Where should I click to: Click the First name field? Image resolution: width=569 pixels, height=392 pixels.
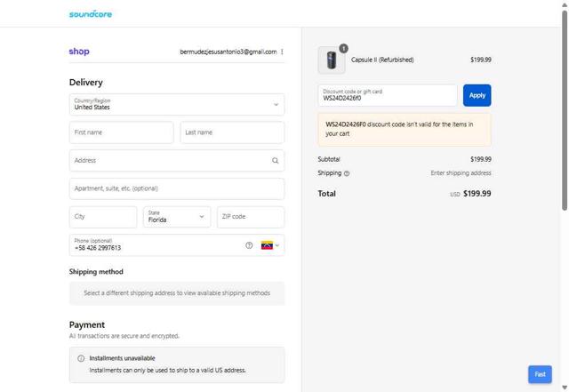pyautogui.click(x=121, y=132)
